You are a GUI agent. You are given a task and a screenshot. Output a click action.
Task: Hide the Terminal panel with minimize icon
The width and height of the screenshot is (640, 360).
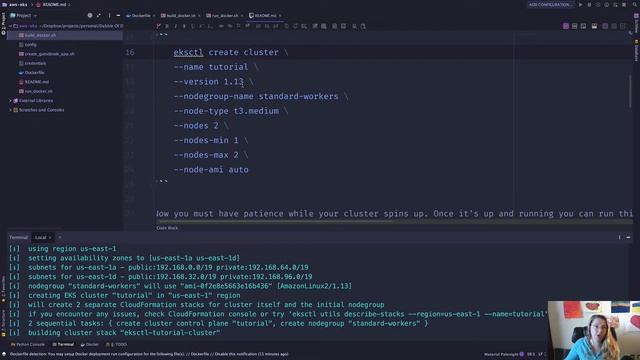point(628,238)
